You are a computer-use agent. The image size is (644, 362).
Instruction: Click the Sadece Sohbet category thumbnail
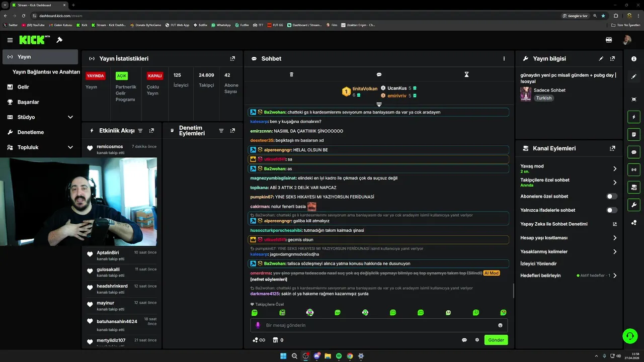(526, 94)
